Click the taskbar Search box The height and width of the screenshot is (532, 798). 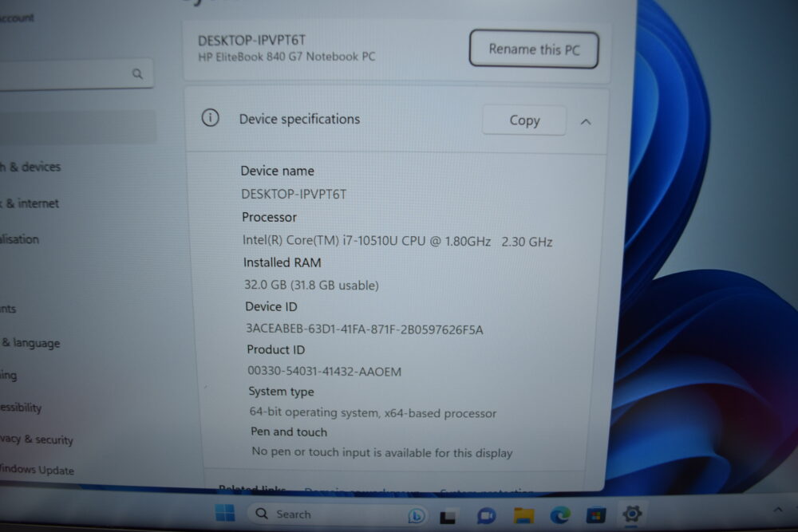click(x=338, y=514)
